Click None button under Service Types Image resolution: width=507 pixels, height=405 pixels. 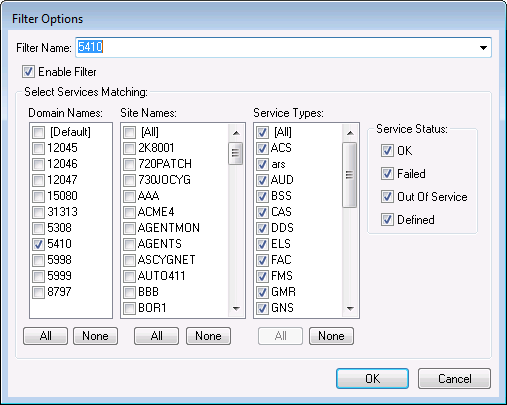click(331, 336)
